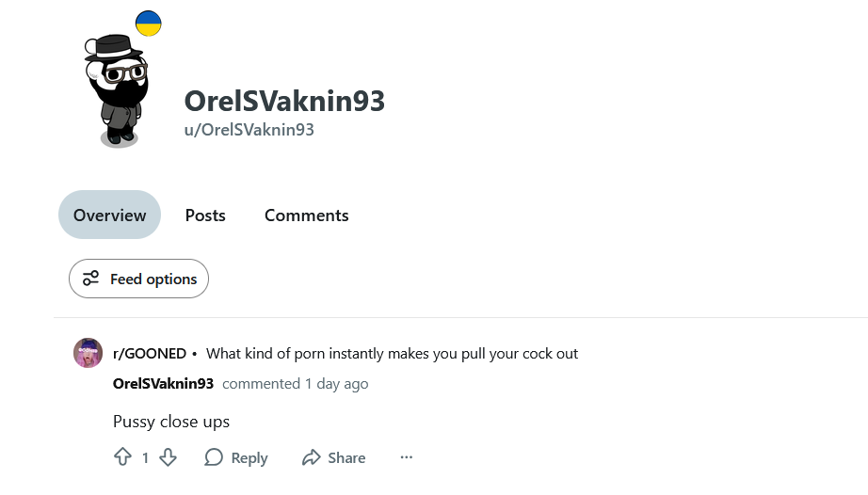Viewport: 868px width, 495px height.
Task: Expand the Feed options text label
Action: click(153, 279)
